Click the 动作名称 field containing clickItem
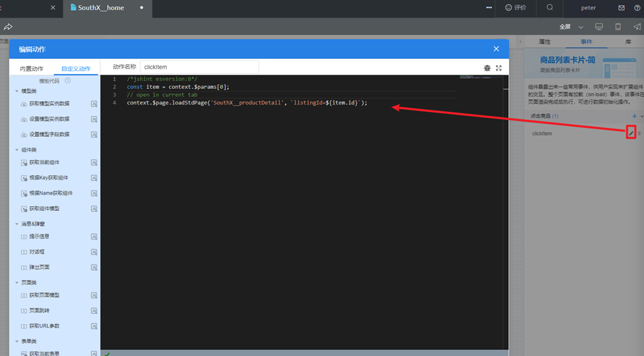Screen dimensions: 644x356 (x=200, y=67)
